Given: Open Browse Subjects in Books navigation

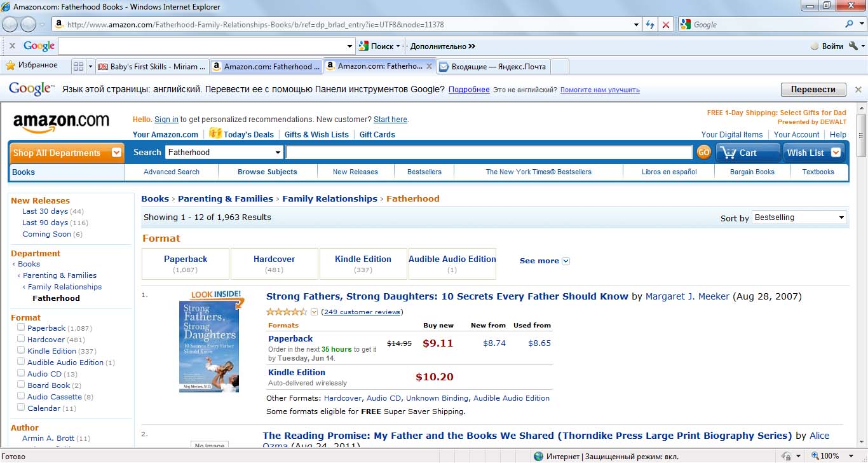Looking at the screenshot, I should pos(268,172).
